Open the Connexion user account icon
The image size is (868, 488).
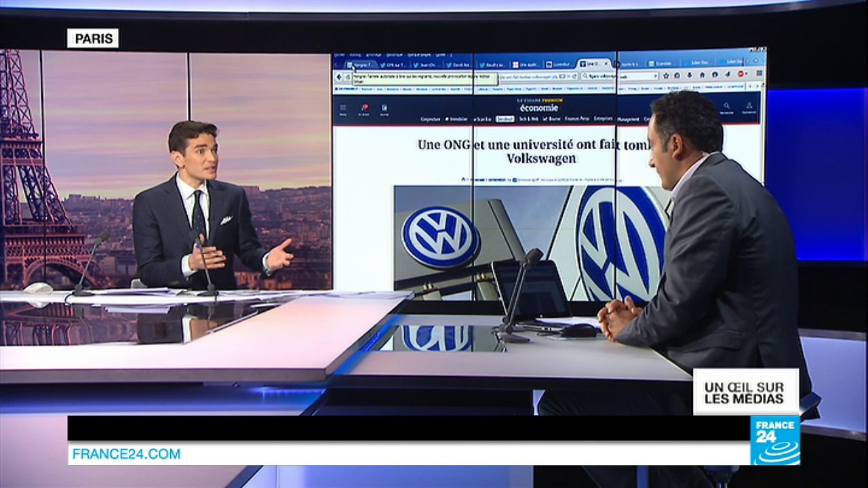coord(749,107)
